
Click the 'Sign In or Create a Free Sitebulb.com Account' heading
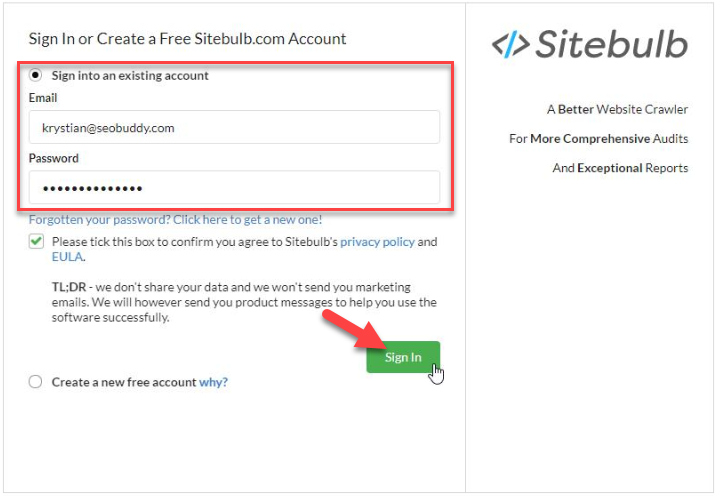(187, 39)
